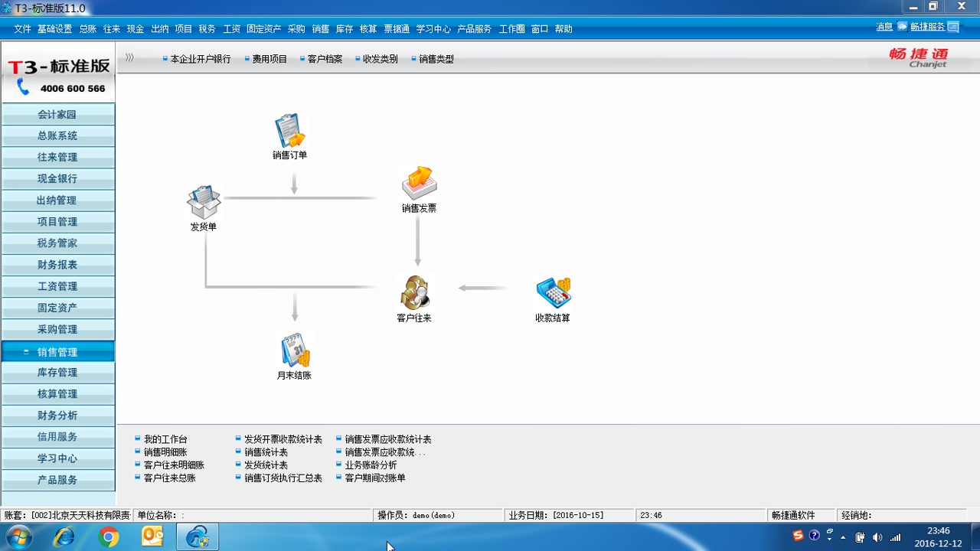This screenshot has width=980, height=551.
Task: Click the taskbar clock showing 23:46
Action: [938, 536]
